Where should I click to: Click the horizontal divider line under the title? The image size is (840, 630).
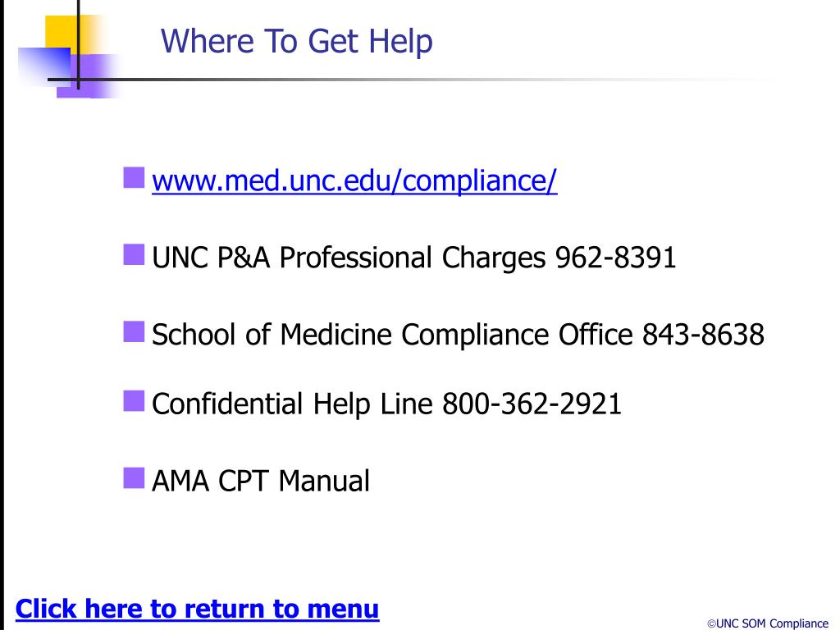point(413,80)
